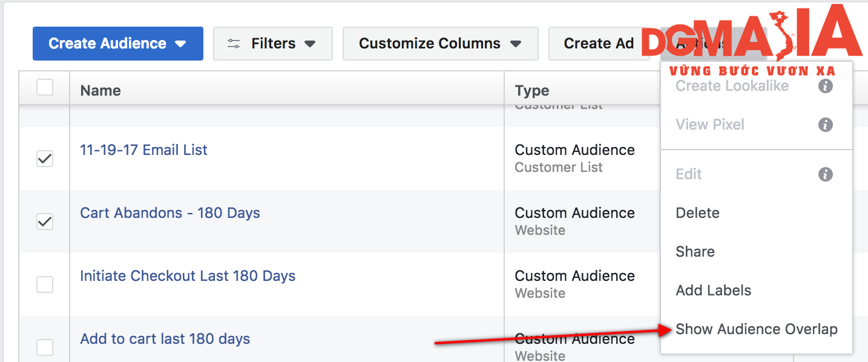Select Create Lookalike in Actions menu
Screen dimensions: 868x362
tap(732, 86)
